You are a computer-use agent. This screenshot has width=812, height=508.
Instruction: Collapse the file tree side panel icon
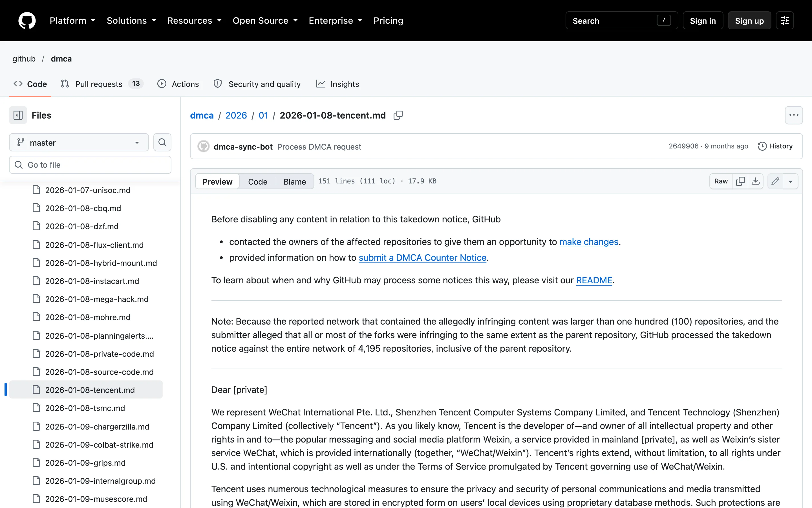pos(18,115)
